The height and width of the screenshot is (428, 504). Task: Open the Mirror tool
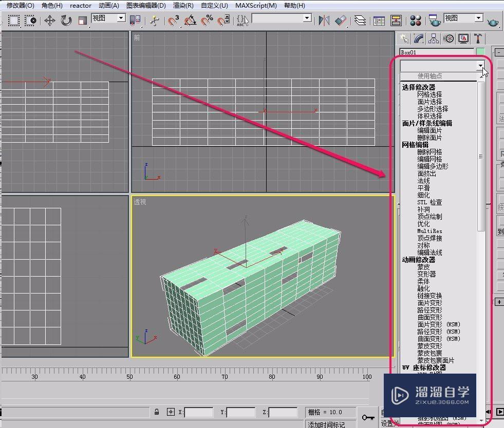coord(323,21)
